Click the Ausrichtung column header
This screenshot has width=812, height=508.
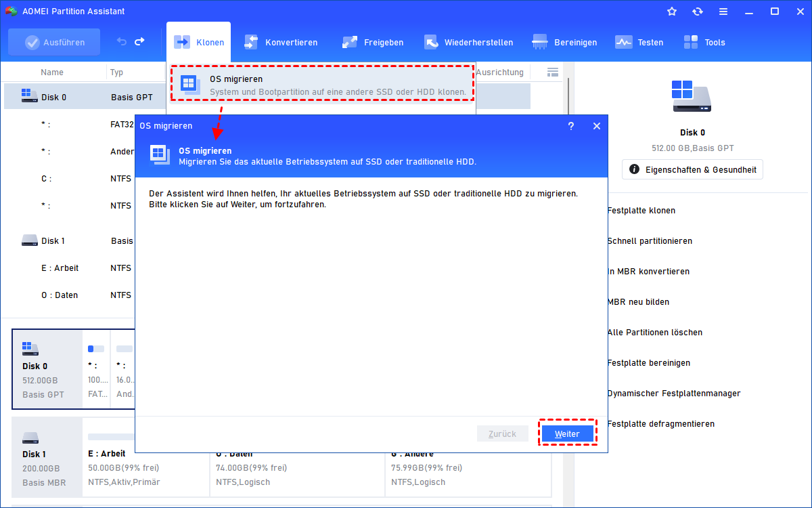point(500,72)
